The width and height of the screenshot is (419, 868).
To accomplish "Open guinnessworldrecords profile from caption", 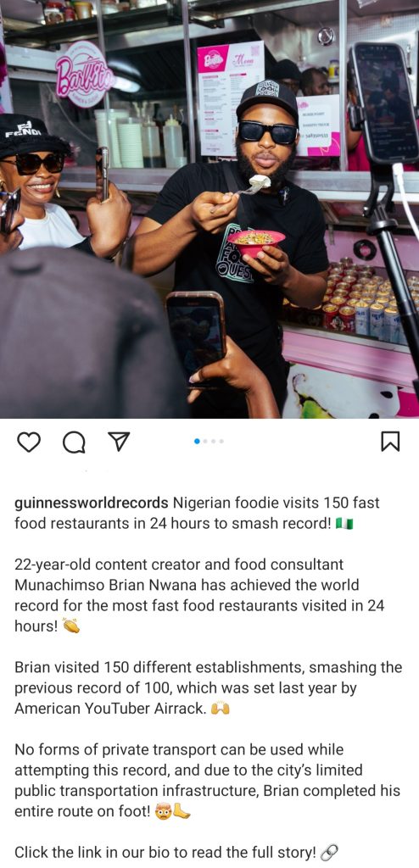I will 92,503.
